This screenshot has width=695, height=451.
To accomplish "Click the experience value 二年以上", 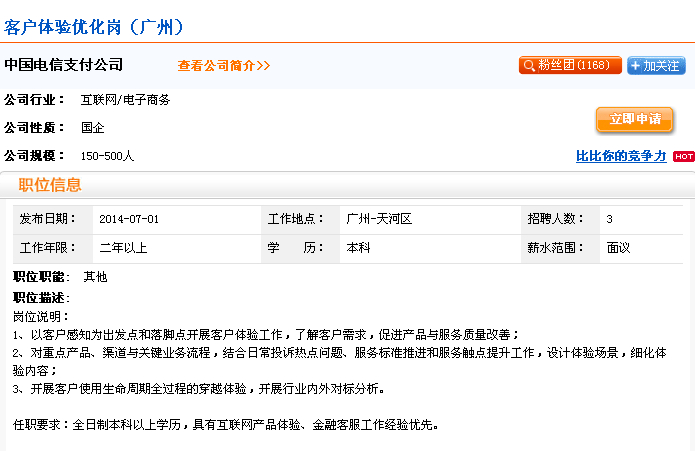I will click(x=123, y=248).
